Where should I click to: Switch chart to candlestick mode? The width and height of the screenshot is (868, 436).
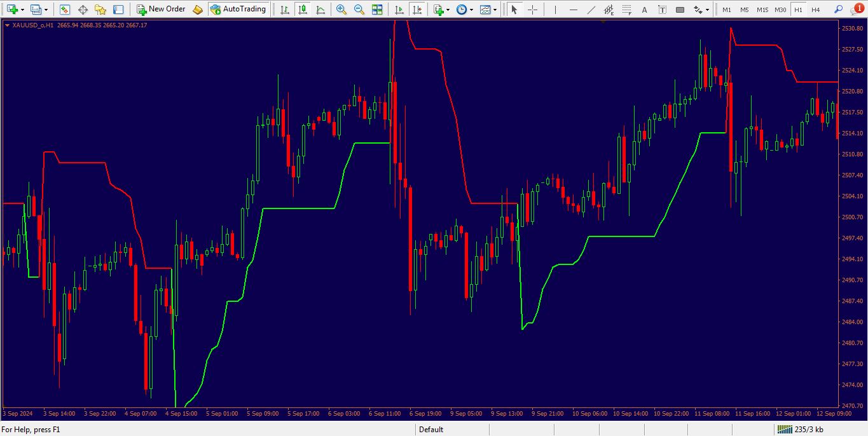(303, 10)
